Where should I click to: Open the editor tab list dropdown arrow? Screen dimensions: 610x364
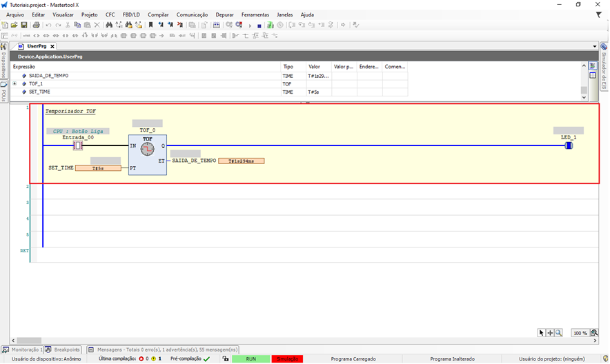point(594,46)
